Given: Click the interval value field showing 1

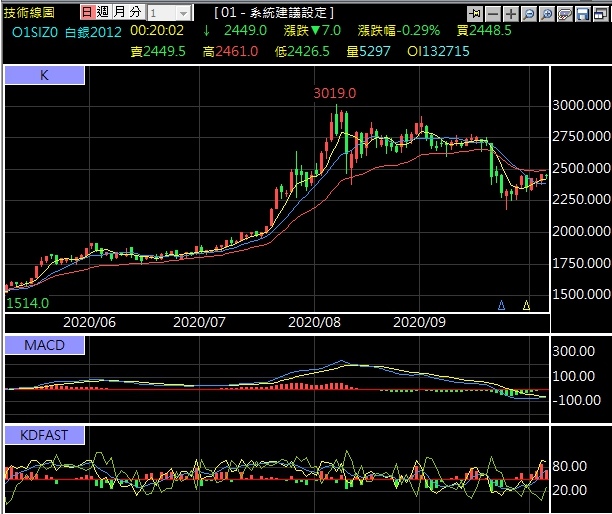Looking at the screenshot, I should click(x=162, y=14).
